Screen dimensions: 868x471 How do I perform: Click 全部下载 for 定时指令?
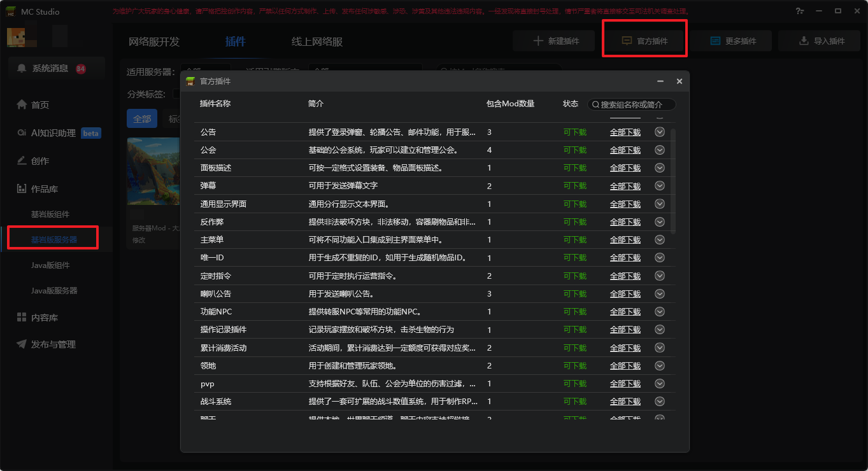(x=625, y=276)
